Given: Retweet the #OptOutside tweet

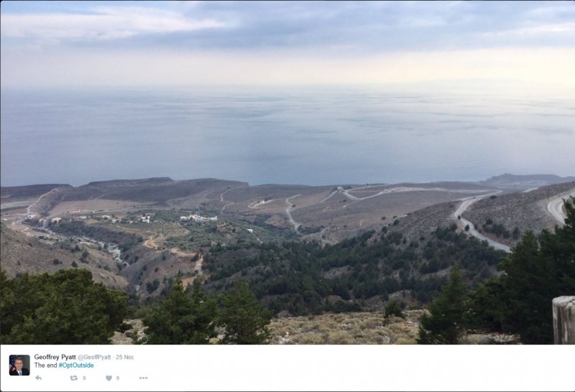Looking at the screenshot, I should point(74,378).
